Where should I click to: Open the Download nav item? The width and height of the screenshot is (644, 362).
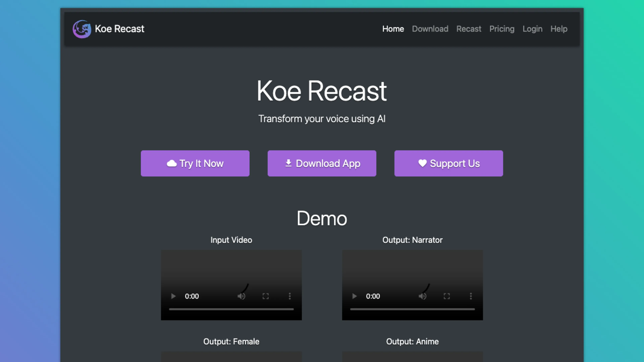(x=430, y=29)
